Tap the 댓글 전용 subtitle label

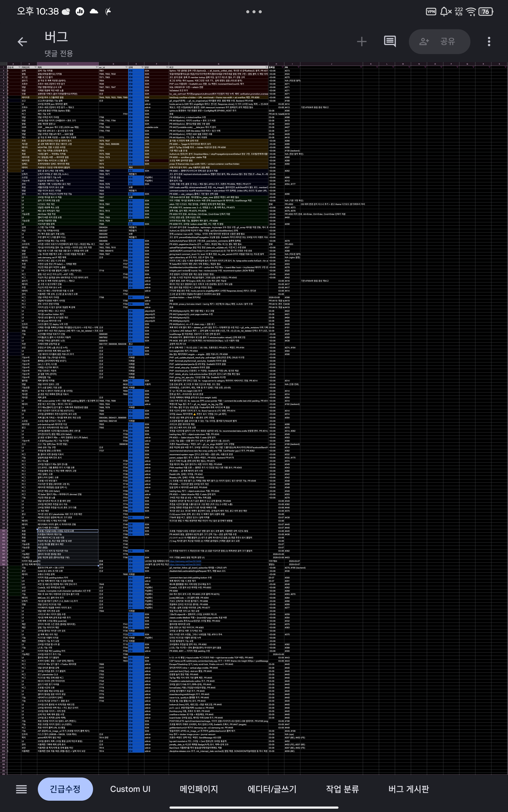coord(59,53)
